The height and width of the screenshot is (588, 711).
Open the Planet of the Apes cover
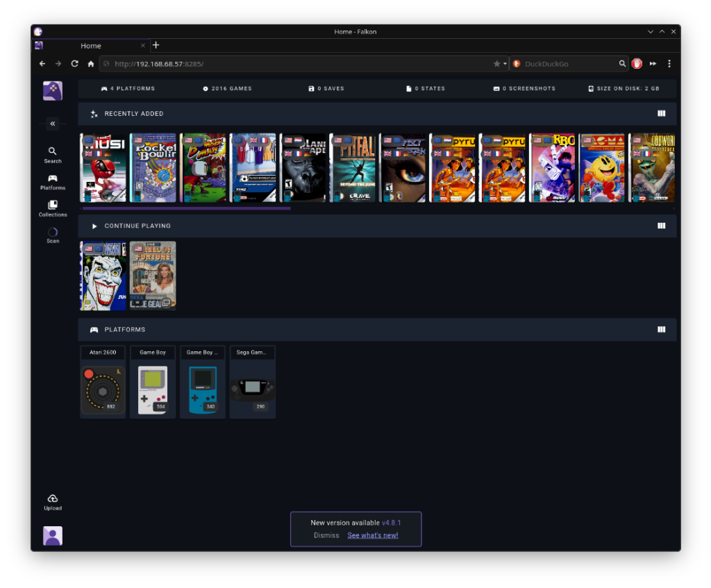point(303,168)
